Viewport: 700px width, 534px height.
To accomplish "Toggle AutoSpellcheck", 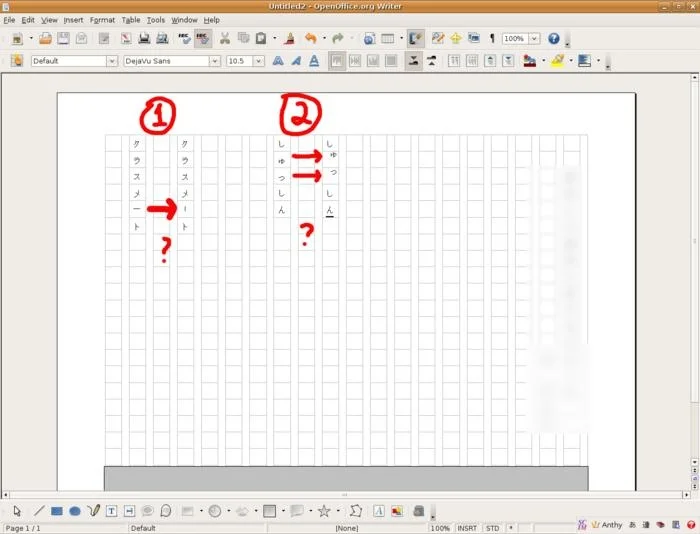I will (203, 39).
